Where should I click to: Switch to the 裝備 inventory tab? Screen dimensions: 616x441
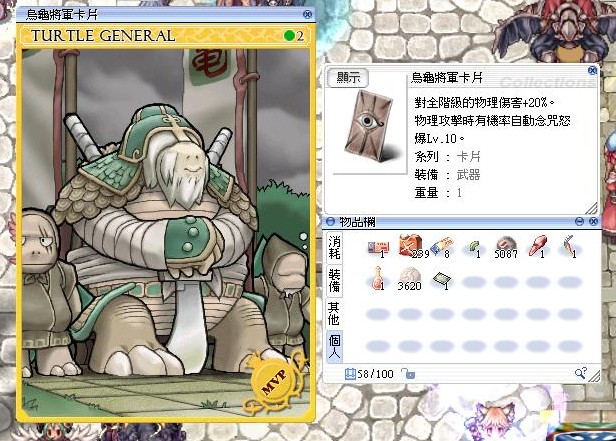pyautogui.click(x=334, y=281)
